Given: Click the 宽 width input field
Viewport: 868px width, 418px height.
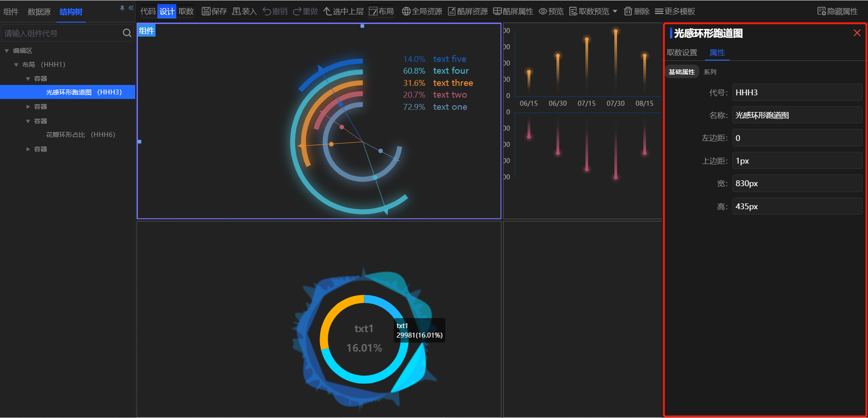Looking at the screenshot, I should [797, 183].
